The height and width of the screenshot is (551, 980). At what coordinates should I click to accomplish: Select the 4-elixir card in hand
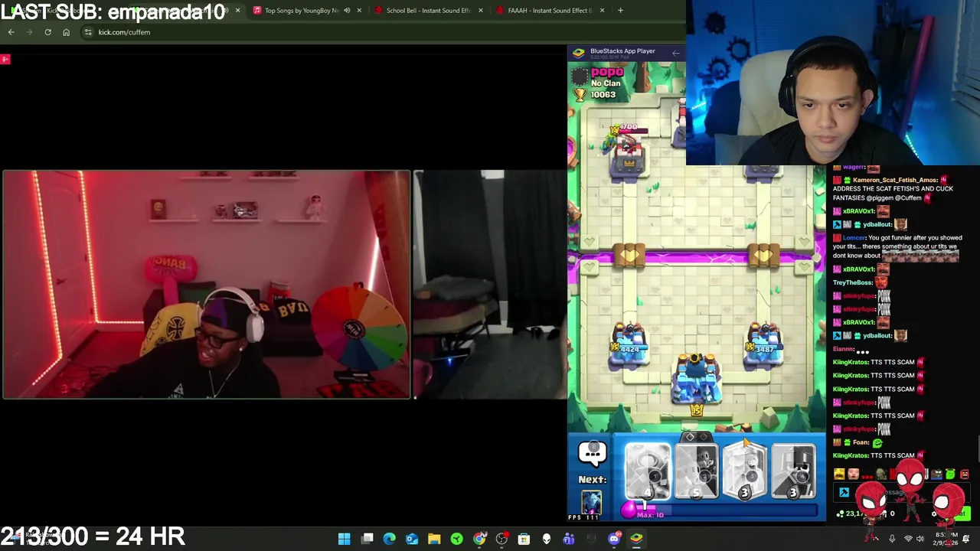pyautogui.click(x=648, y=471)
